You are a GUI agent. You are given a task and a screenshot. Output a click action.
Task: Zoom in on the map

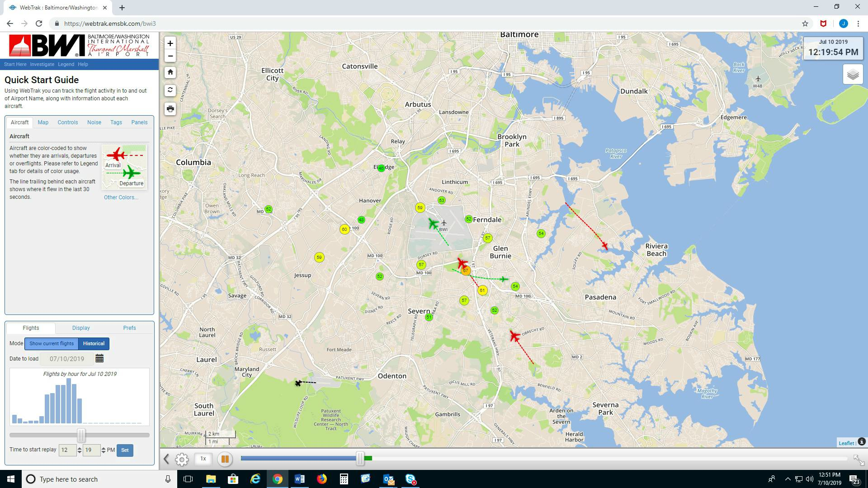click(x=170, y=43)
